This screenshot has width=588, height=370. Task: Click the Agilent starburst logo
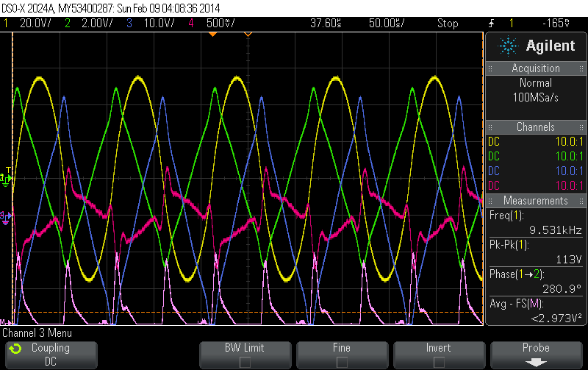(x=508, y=46)
